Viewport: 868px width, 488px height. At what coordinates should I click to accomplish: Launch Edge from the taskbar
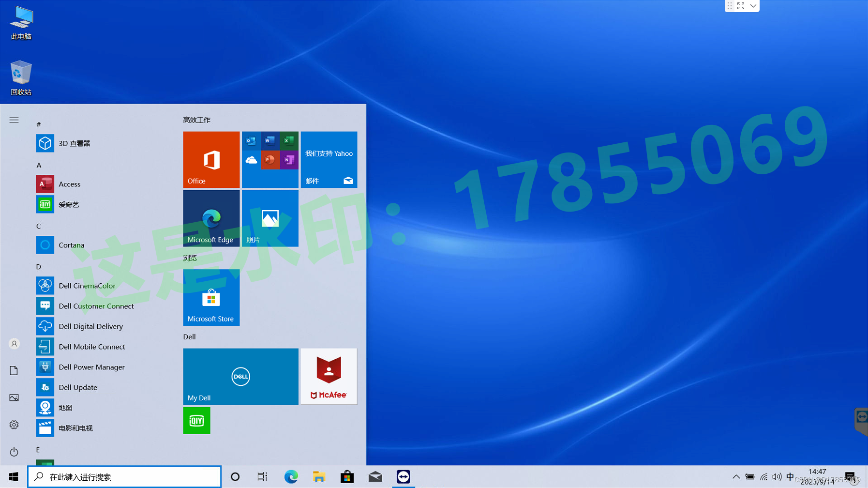pyautogui.click(x=291, y=477)
